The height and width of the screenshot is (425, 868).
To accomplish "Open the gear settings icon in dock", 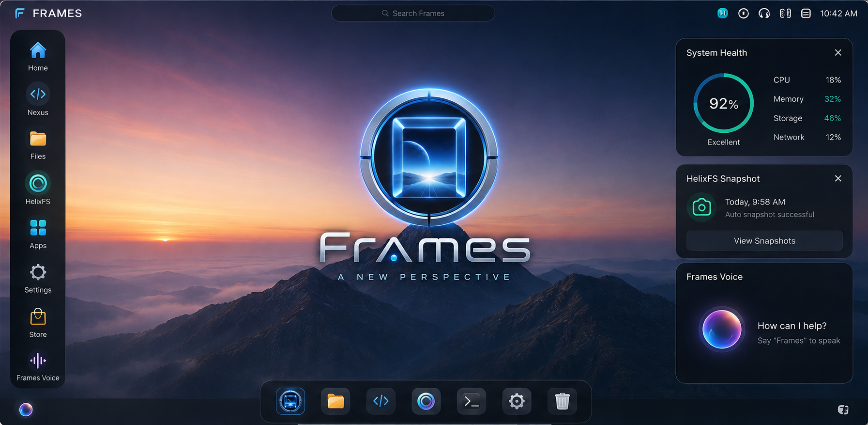I will [x=517, y=401].
